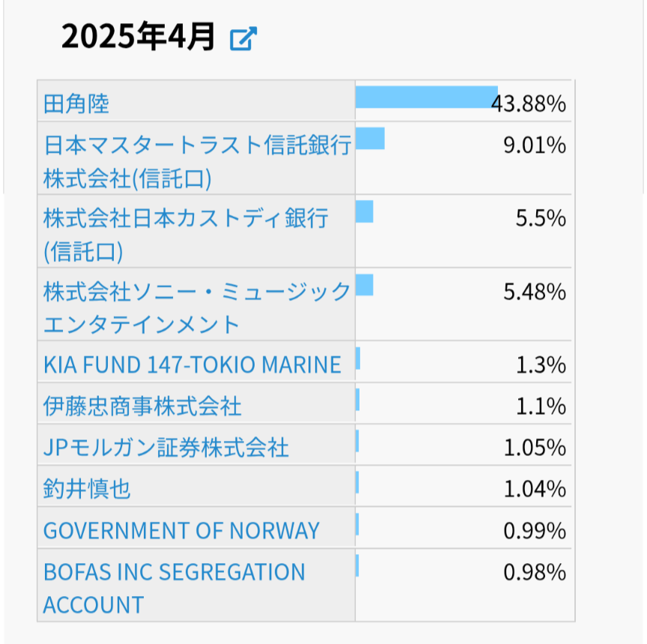Viewport: 647px width, 644px height.
Task: Open the external link icon beside 2025年4月
Action: [x=243, y=38]
